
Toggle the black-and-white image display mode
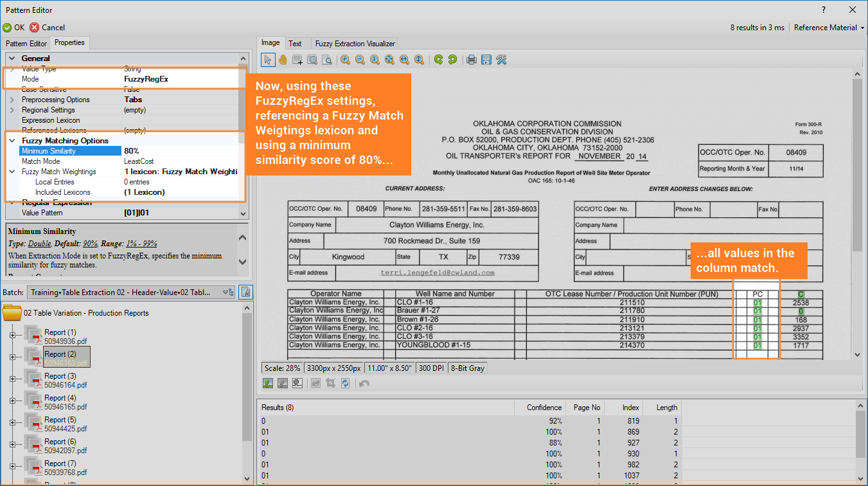(x=297, y=383)
